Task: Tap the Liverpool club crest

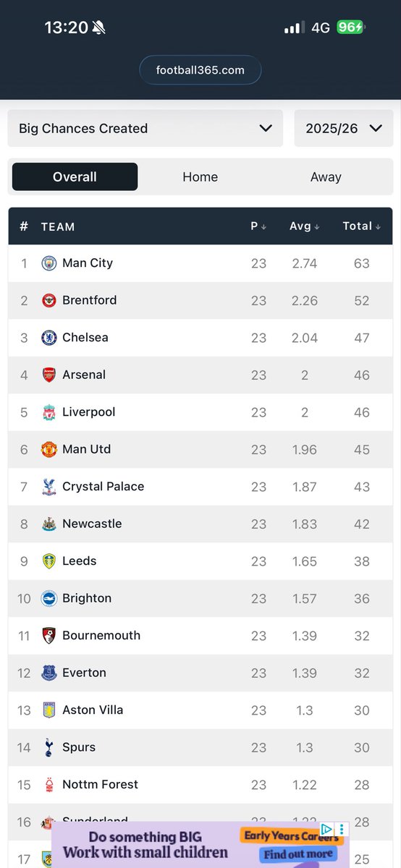Action: coord(48,412)
